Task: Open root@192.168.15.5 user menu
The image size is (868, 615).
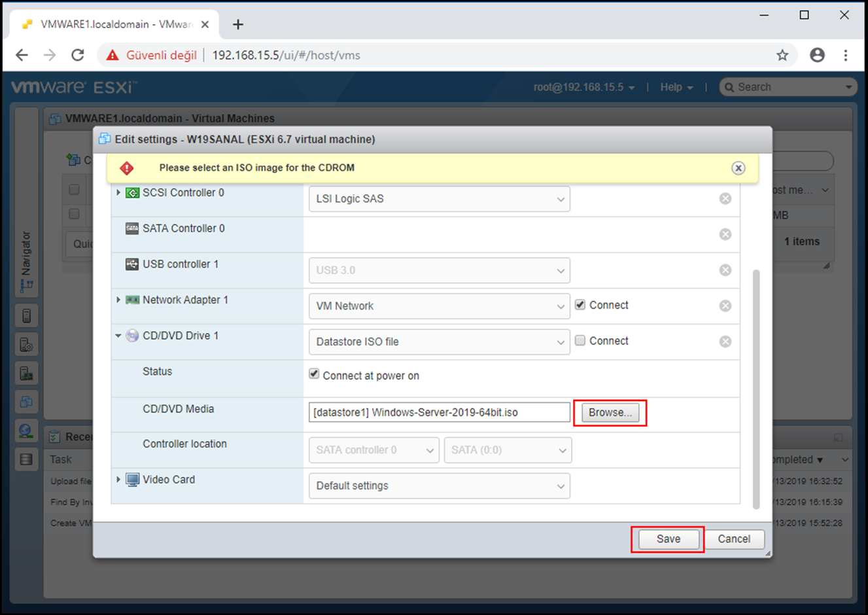Action: (x=583, y=87)
